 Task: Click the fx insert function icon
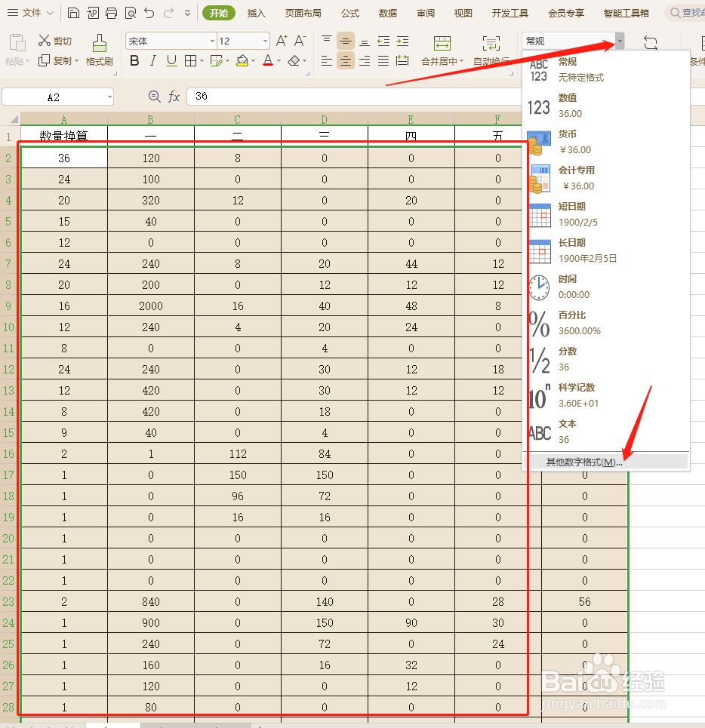point(175,97)
